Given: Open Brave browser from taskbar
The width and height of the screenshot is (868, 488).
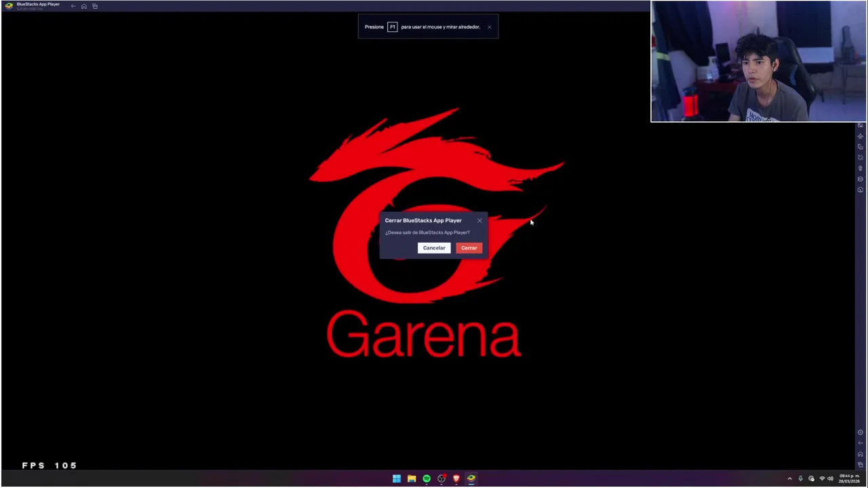Looking at the screenshot, I should click(456, 479).
